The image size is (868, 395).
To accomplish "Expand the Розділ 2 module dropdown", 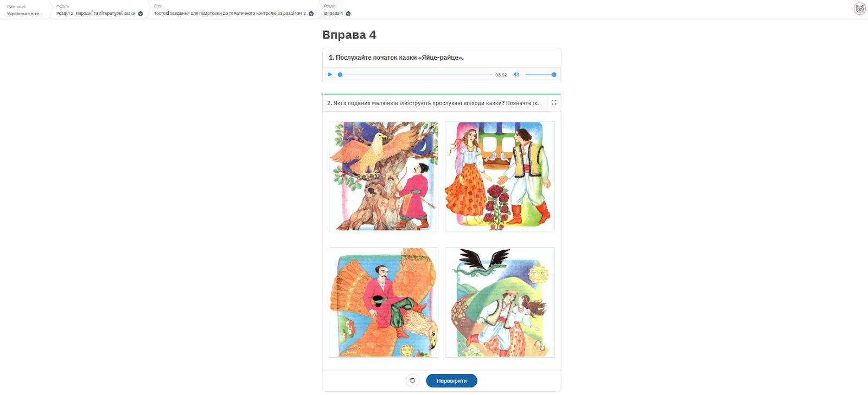I will [x=141, y=14].
